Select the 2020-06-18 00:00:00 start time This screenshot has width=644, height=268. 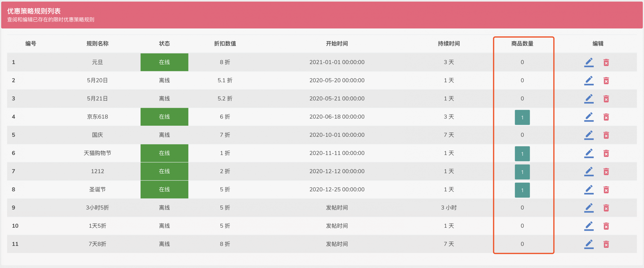point(337,117)
